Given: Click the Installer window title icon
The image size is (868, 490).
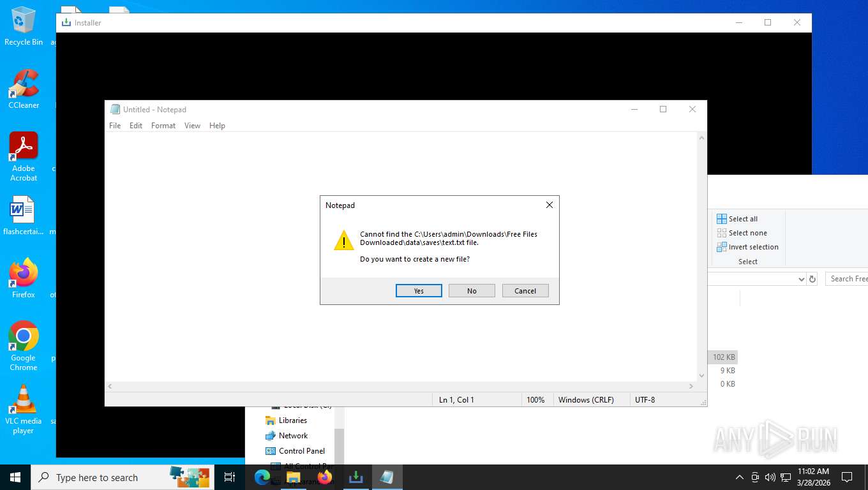Looking at the screenshot, I should point(66,22).
